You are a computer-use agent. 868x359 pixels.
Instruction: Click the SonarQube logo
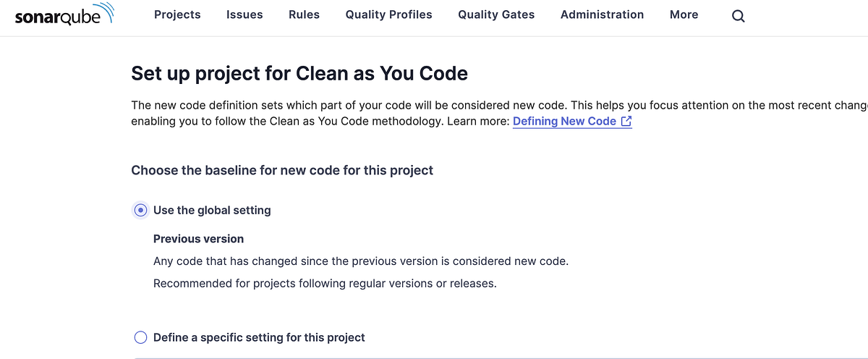coord(64,14)
